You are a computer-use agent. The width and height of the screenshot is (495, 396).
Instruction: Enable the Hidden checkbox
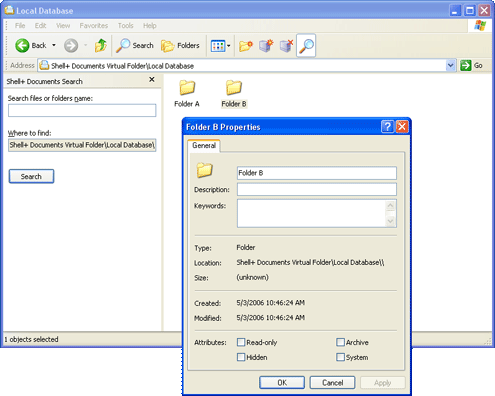point(241,357)
